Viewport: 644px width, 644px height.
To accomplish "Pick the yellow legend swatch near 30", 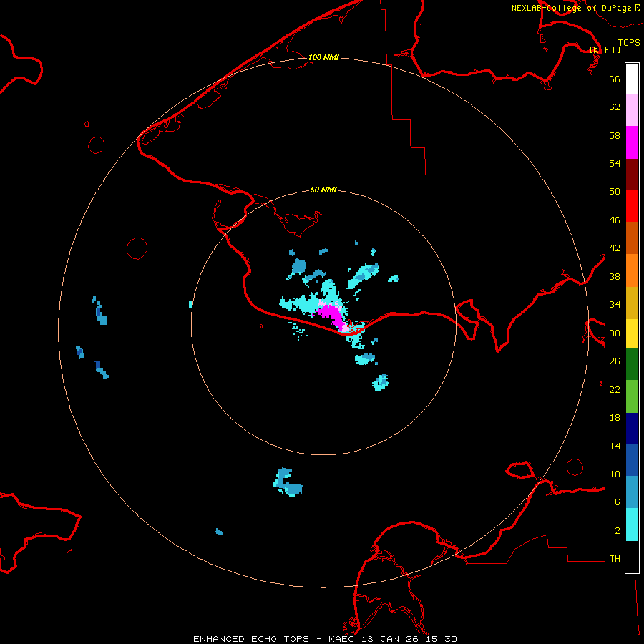I will (x=632, y=333).
